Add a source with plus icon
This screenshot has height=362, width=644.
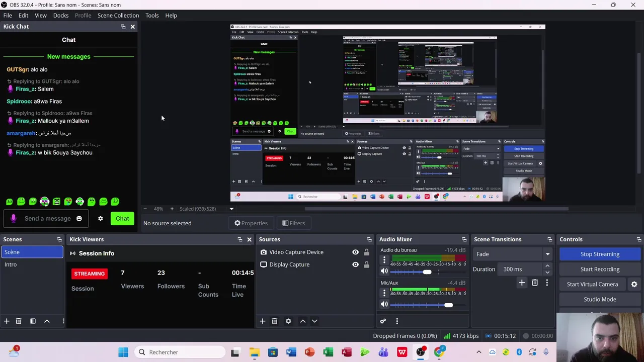[x=262, y=321]
